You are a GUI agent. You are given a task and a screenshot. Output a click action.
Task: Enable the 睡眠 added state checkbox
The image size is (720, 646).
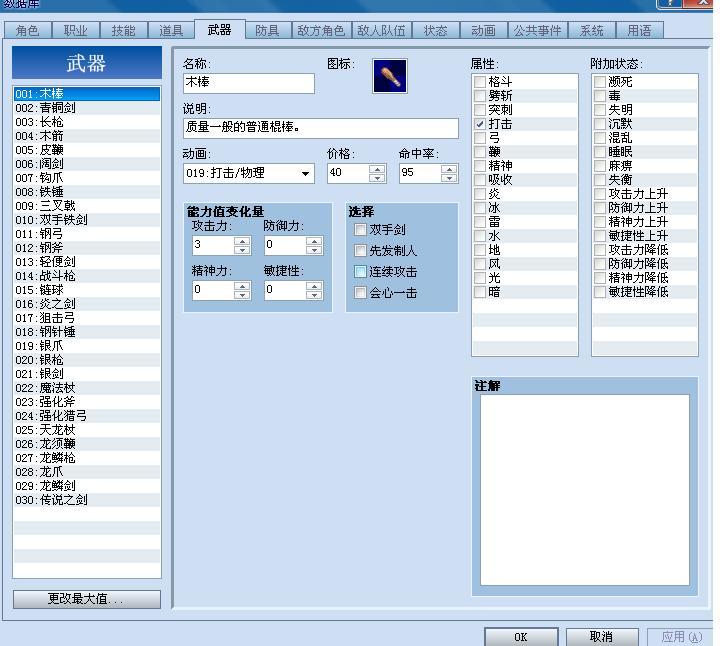600,152
